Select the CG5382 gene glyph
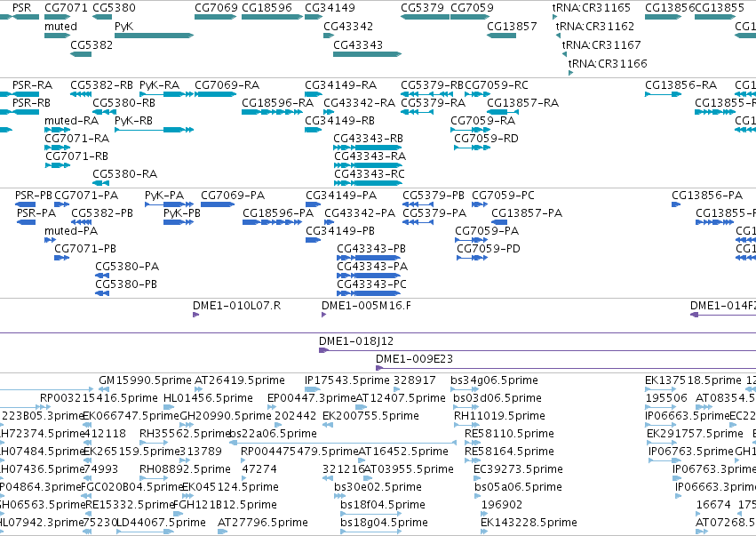 click(81, 54)
